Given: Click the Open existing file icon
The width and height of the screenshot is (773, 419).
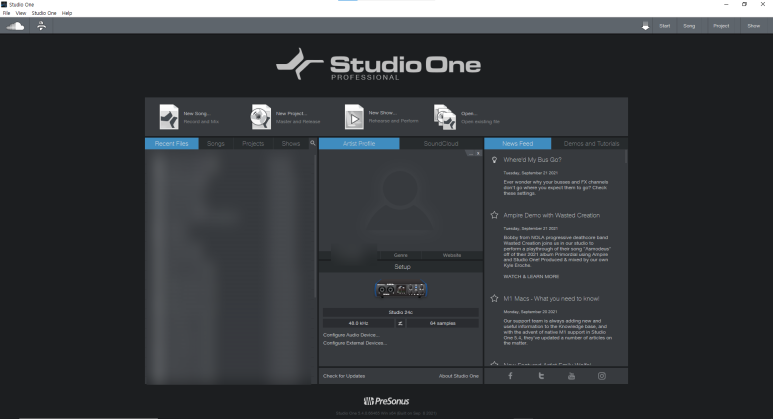Looking at the screenshot, I should [x=445, y=117].
